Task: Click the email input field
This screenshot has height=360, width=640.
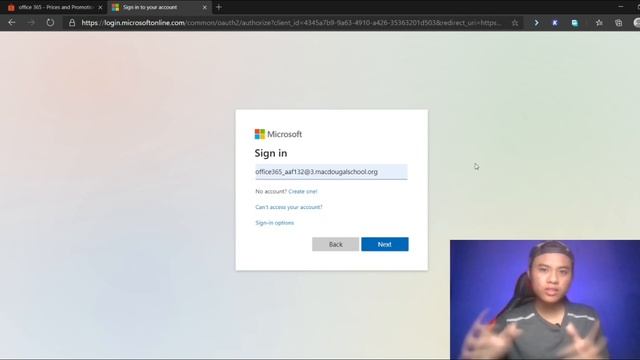Action: (331, 172)
